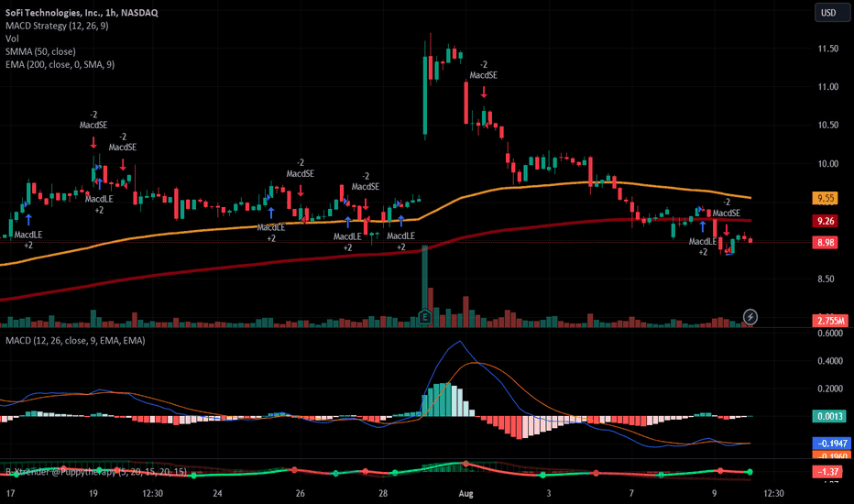
Task: Click the 0.4000 MACD axis label
Action: click(830, 361)
